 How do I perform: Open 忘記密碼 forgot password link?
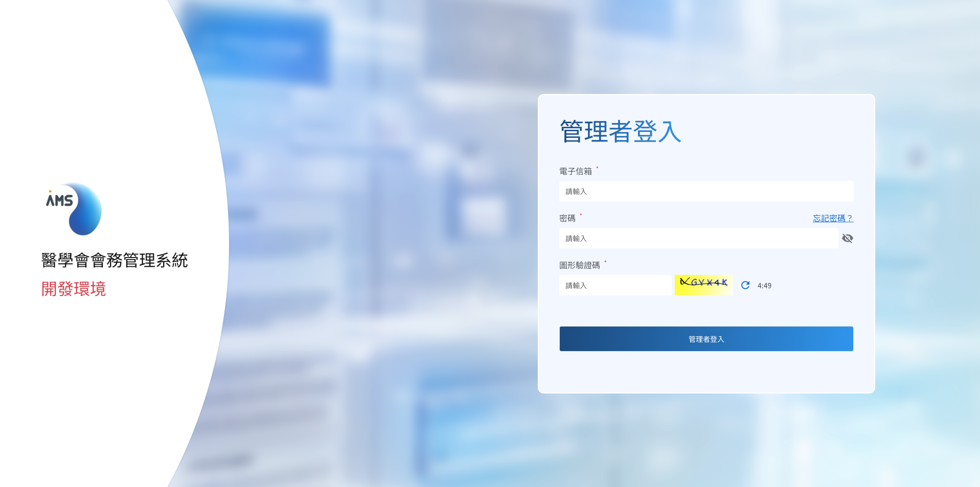point(832,218)
